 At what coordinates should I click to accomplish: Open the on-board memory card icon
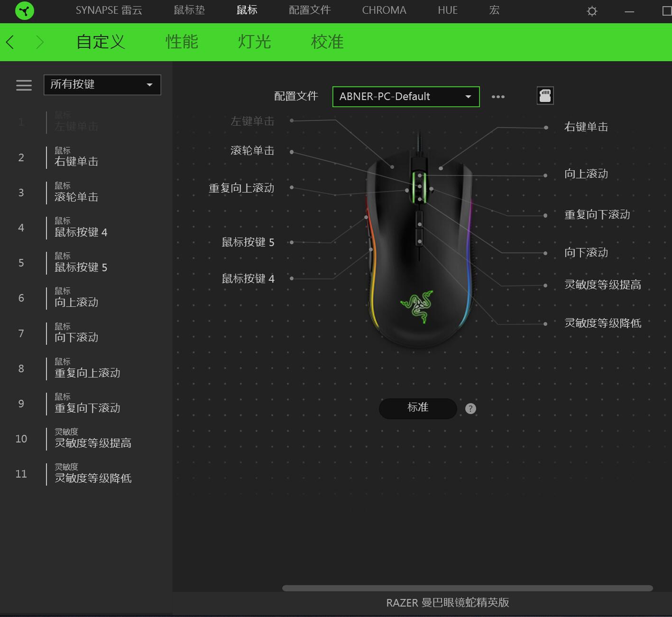click(x=544, y=95)
